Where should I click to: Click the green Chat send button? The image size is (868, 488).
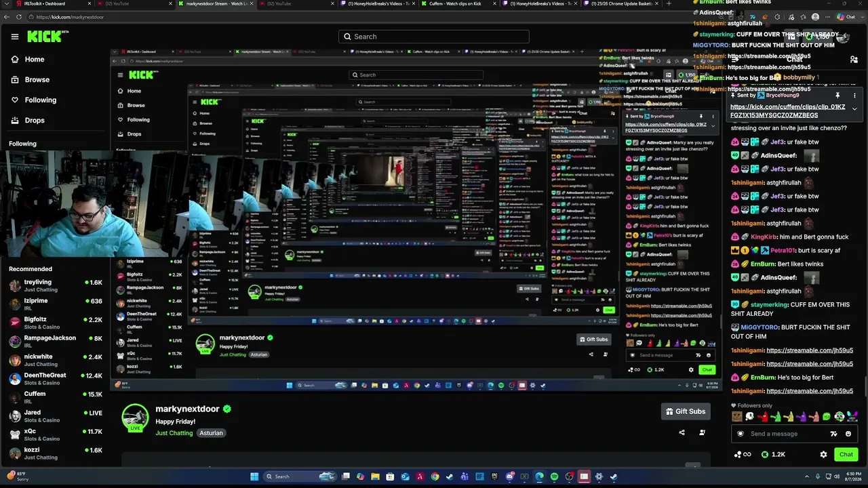coord(846,455)
